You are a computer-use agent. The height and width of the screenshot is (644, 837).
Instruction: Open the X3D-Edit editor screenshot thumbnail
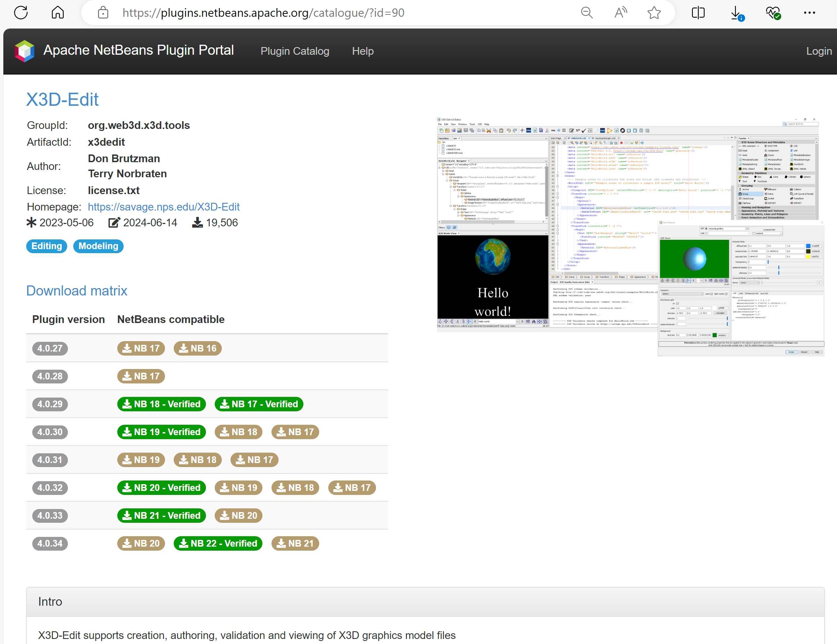click(630, 237)
